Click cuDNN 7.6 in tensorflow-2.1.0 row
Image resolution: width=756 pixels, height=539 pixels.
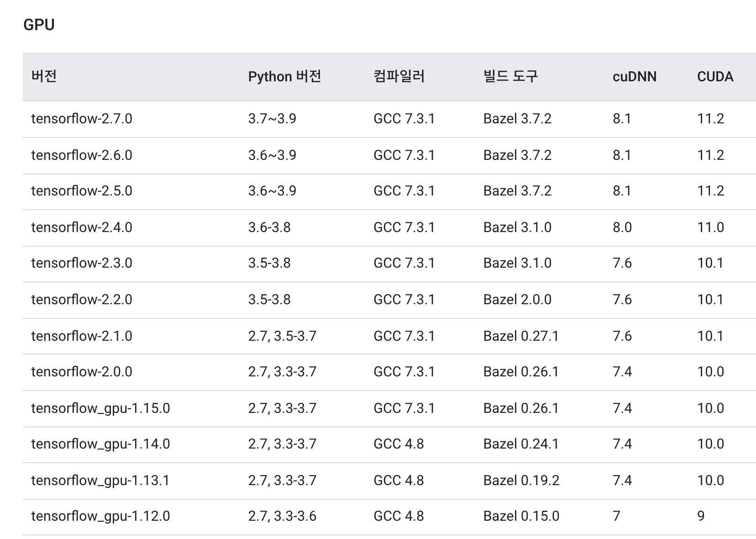pos(622,336)
